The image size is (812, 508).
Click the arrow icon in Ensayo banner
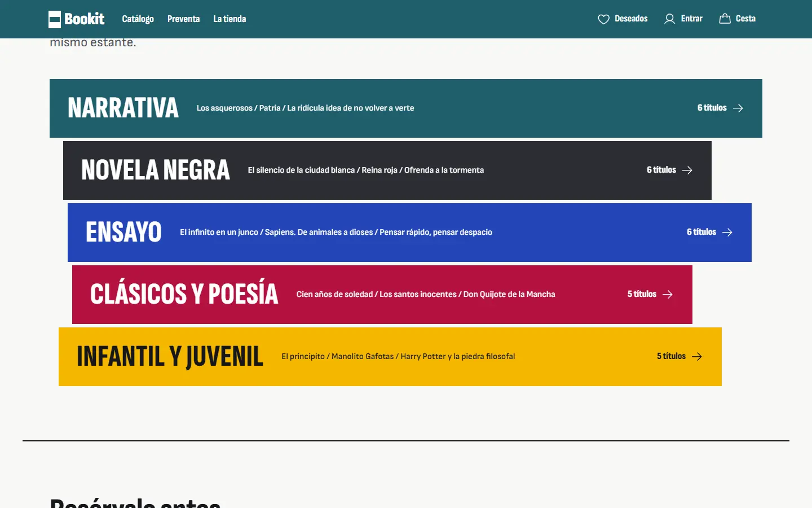pyautogui.click(x=727, y=233)
